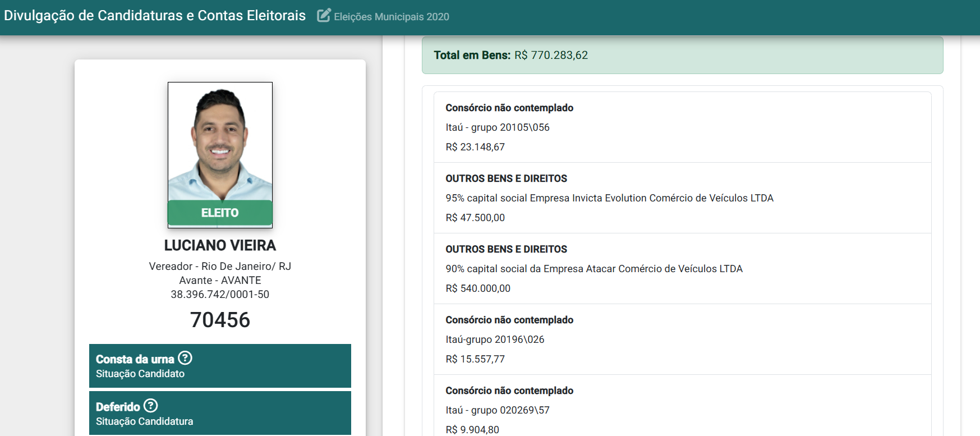Screen dimensions: 980x436
Task: Click CNPJ number 38.396.742/0001-50
Action: point(220,294)
